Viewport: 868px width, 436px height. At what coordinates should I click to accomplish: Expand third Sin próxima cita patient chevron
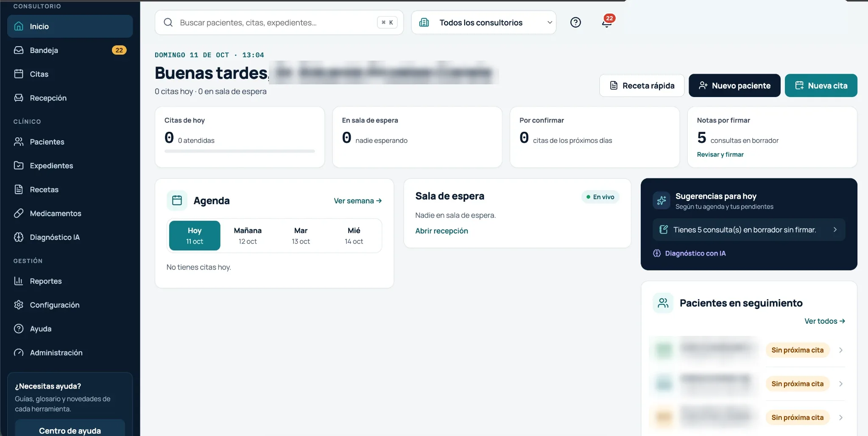tap(840, 417)
